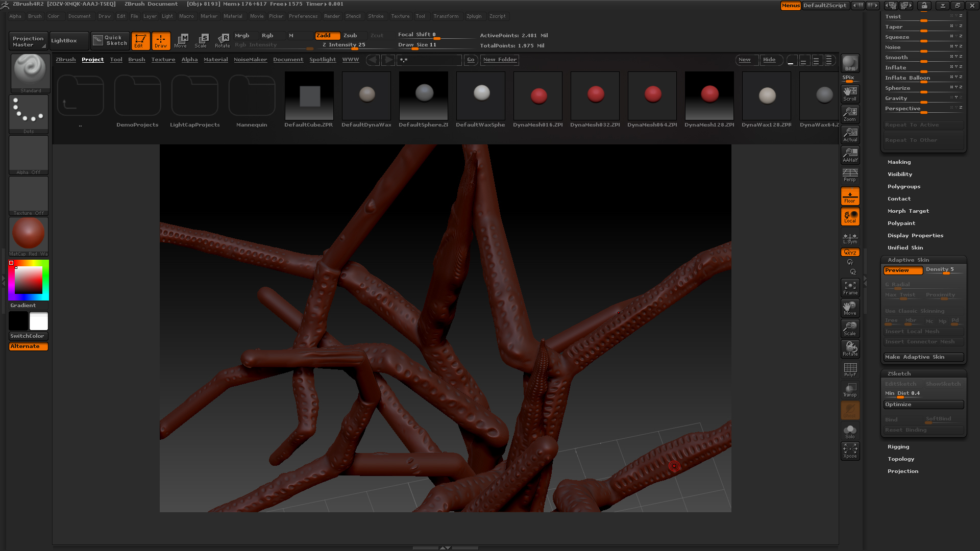The image size is (980, 551).
Task: Expand the Rigging section
Action: click(x=898, y=446)
